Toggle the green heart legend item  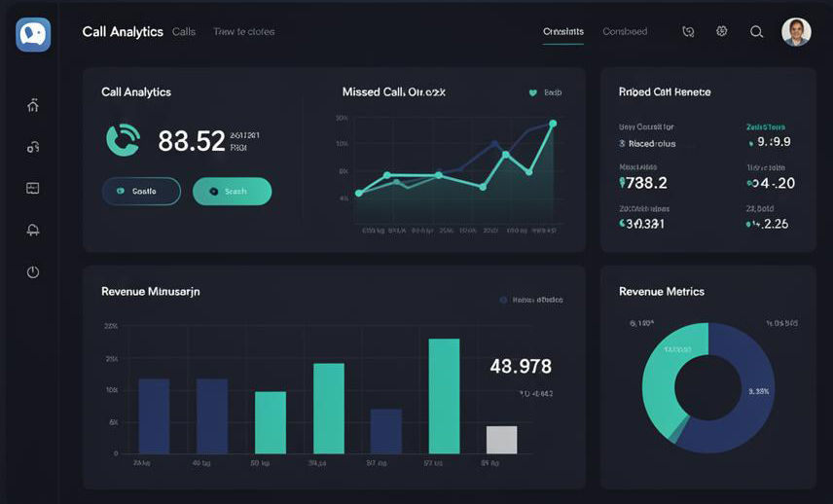[x=545, y=92]
